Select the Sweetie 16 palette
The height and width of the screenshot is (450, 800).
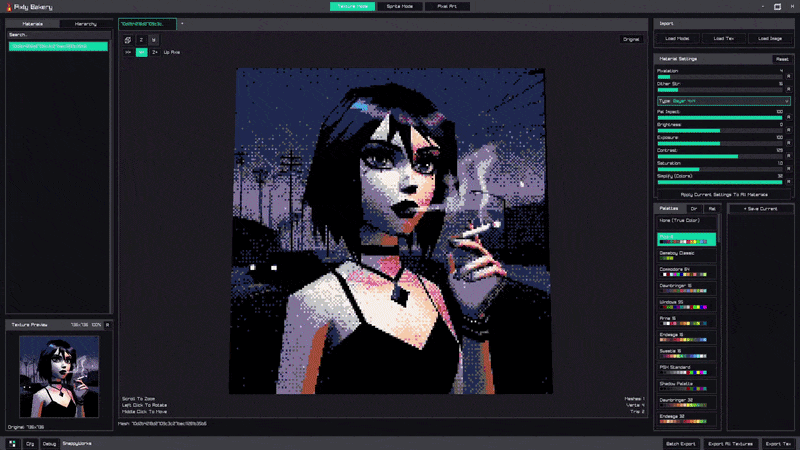[686, 353]
